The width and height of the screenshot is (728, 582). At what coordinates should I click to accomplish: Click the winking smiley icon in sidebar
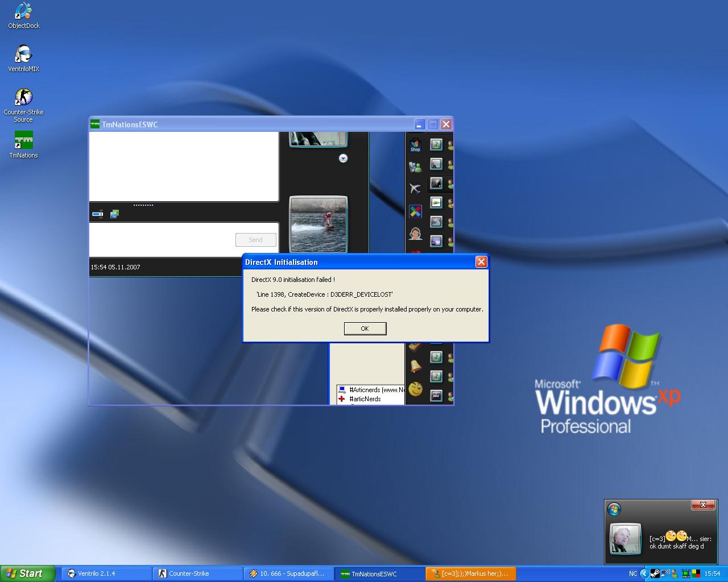[416, 389]
